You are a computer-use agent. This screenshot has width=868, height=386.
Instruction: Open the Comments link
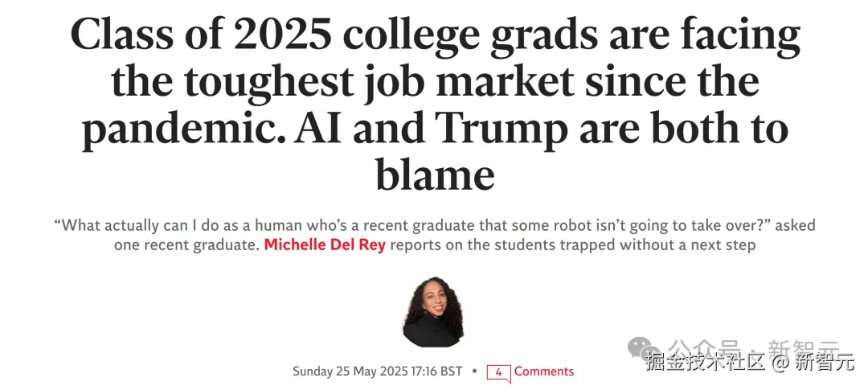coord(544,372)
